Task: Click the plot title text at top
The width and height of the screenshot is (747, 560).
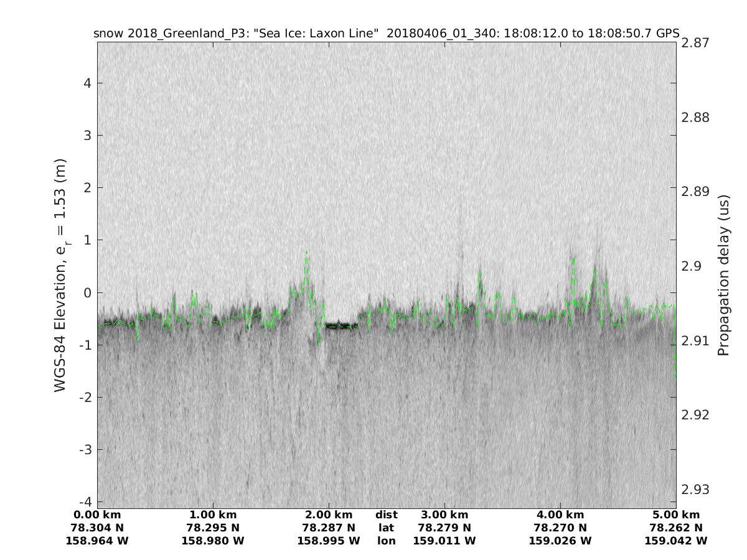Action: click(x=386, y=33)
